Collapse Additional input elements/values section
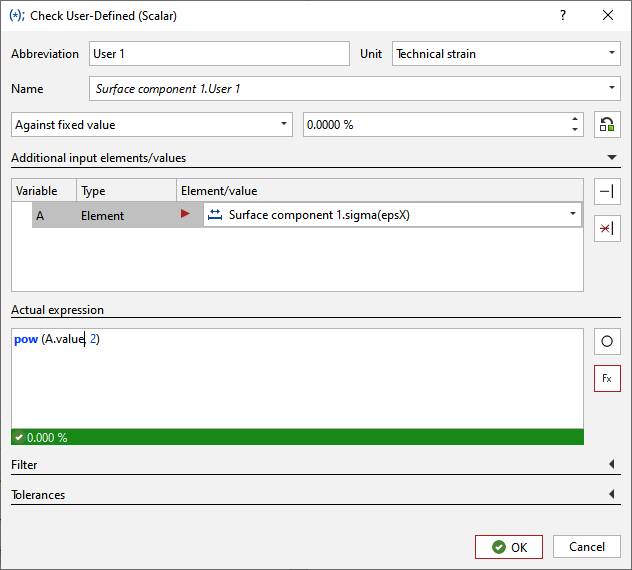Viewport: 632px width, 570px height. pos(611,157)
